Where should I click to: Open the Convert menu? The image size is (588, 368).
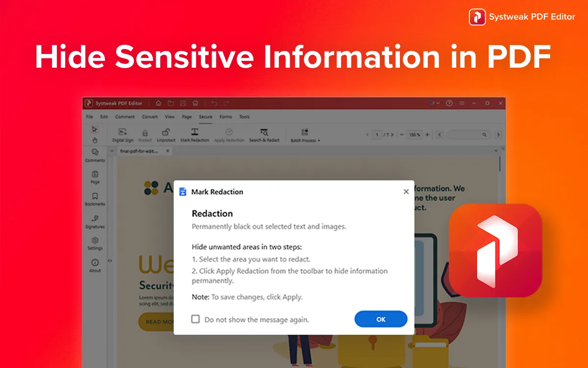[150, 117]
